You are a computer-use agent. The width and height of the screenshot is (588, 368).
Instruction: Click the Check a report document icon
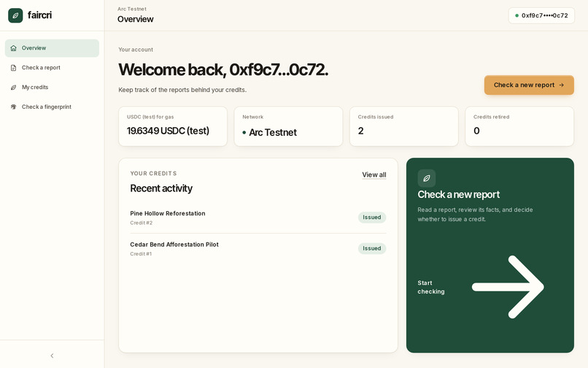coord(14,68)
